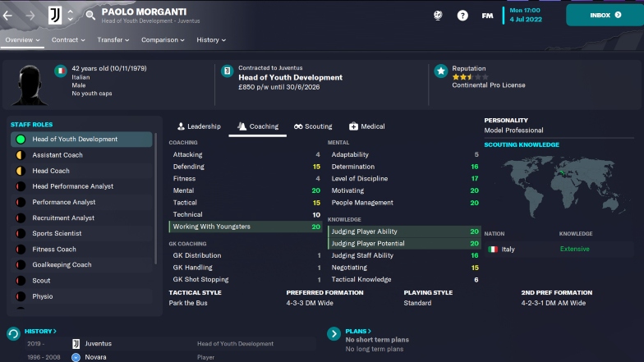Click the world globe icon in header

pyautogui.click(x=438, y=16)
